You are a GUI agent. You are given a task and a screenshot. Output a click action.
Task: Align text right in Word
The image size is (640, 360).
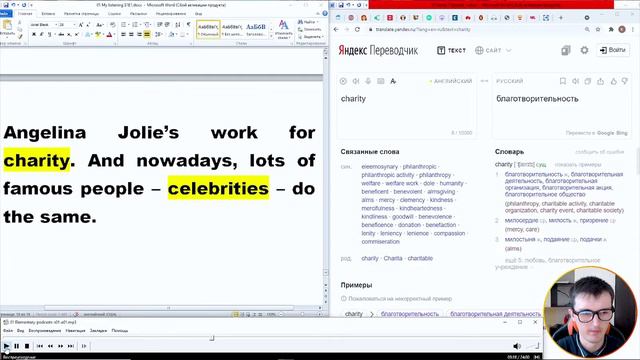[139, 35]
